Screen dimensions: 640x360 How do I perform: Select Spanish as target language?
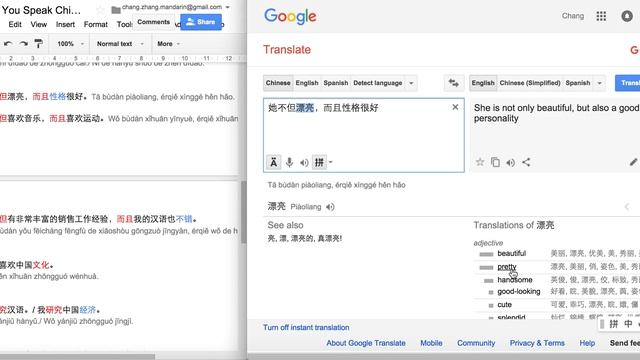tap(578, 83)
